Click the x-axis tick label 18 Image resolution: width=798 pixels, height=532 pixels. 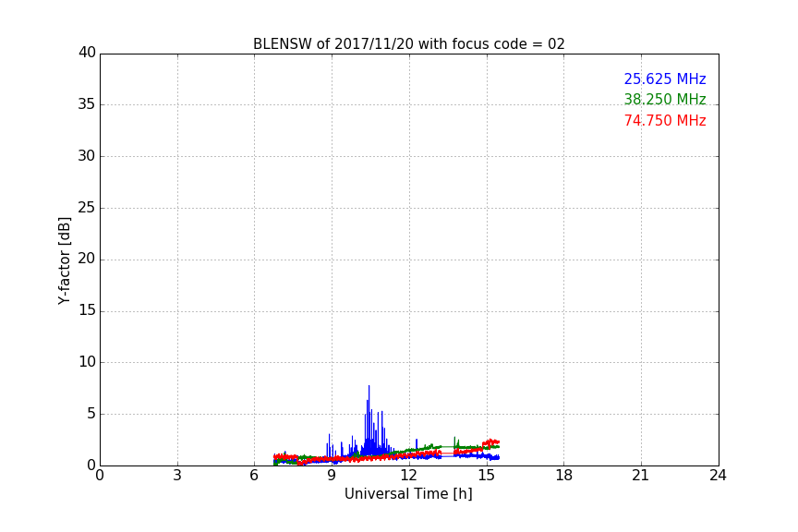(x=564, y=476)
